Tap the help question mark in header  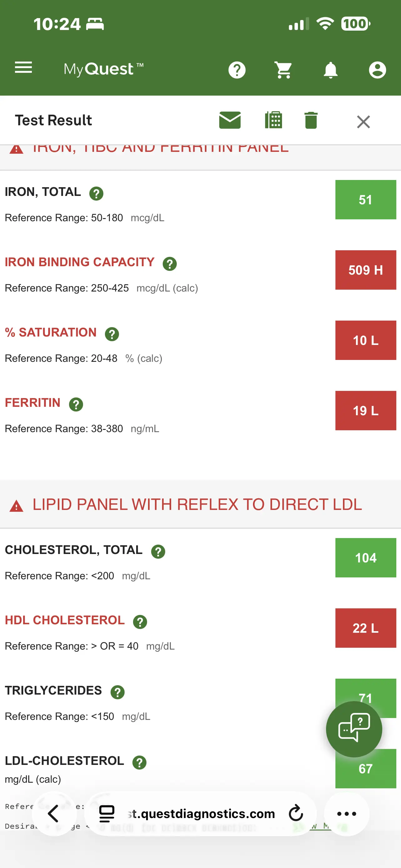237,70
